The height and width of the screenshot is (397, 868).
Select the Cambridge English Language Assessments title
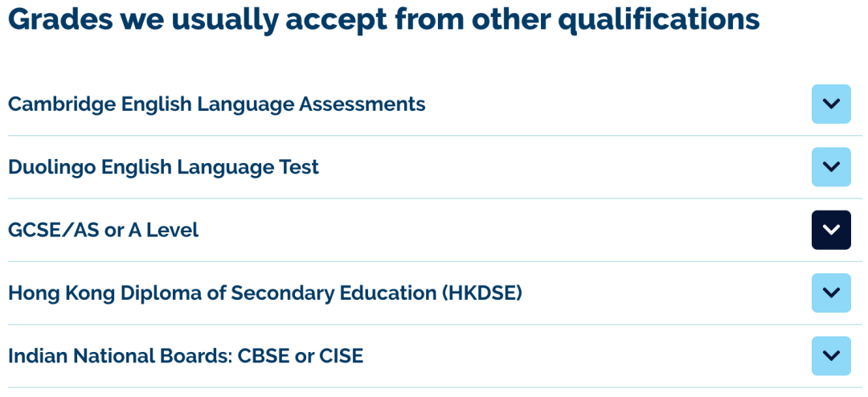(x=216, y=104)
